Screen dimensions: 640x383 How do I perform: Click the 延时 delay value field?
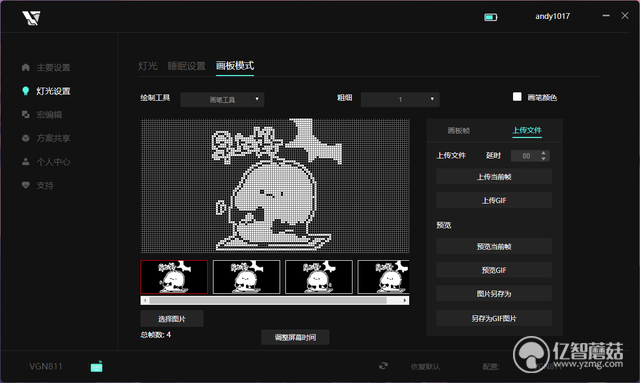pos(526,156)
